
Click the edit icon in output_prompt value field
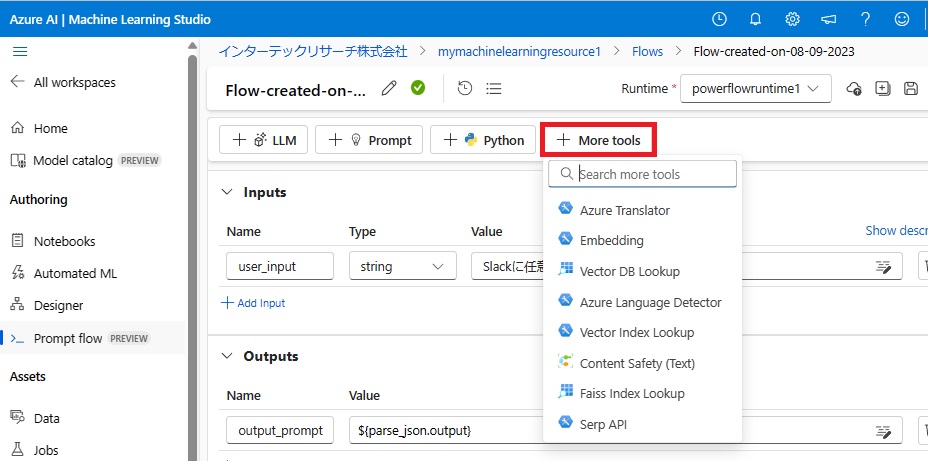pos(883,431)
